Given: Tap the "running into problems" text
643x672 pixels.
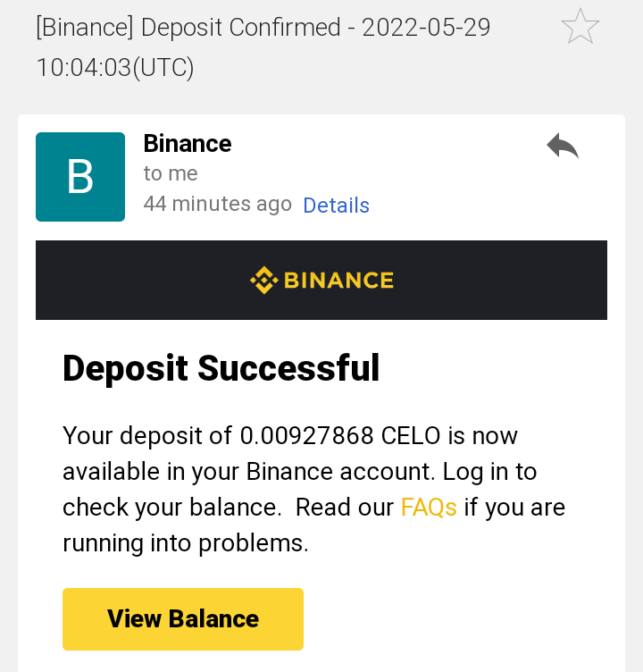Looking at the screenshot, I should [186, 543].
